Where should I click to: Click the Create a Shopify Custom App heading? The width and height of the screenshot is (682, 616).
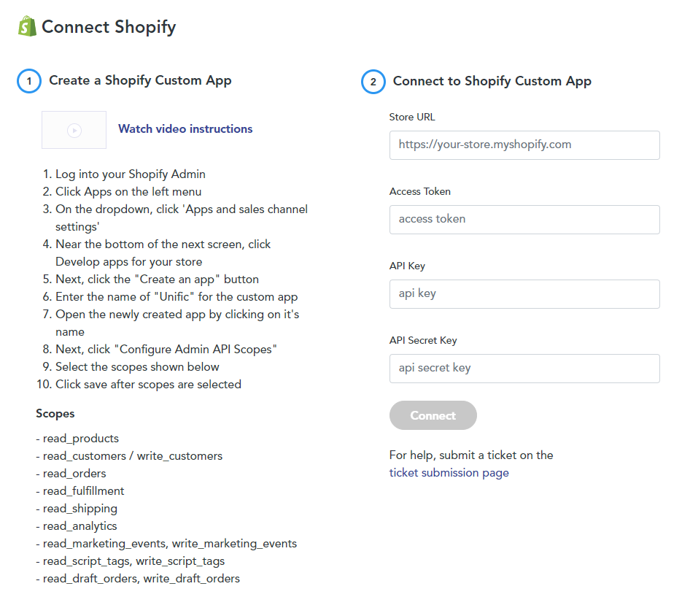point(140,80)
